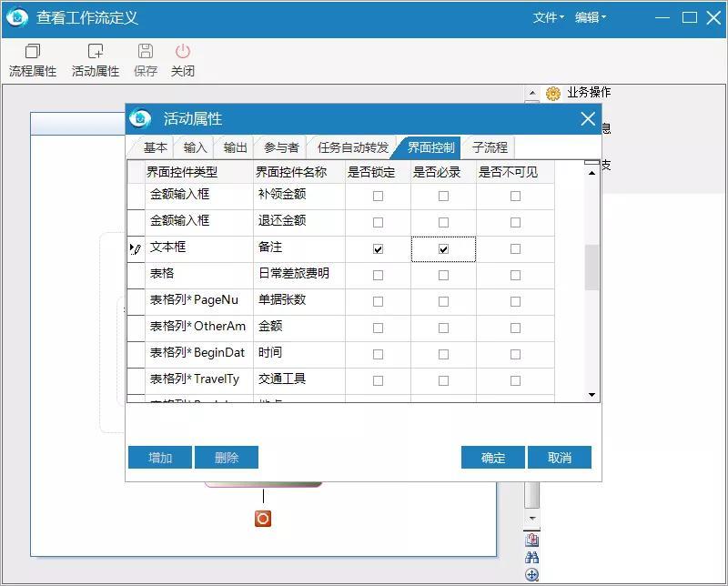This screenshot has height=586, width=728.
Task: Click the binoculars search icon
Action: pos(532,557)
